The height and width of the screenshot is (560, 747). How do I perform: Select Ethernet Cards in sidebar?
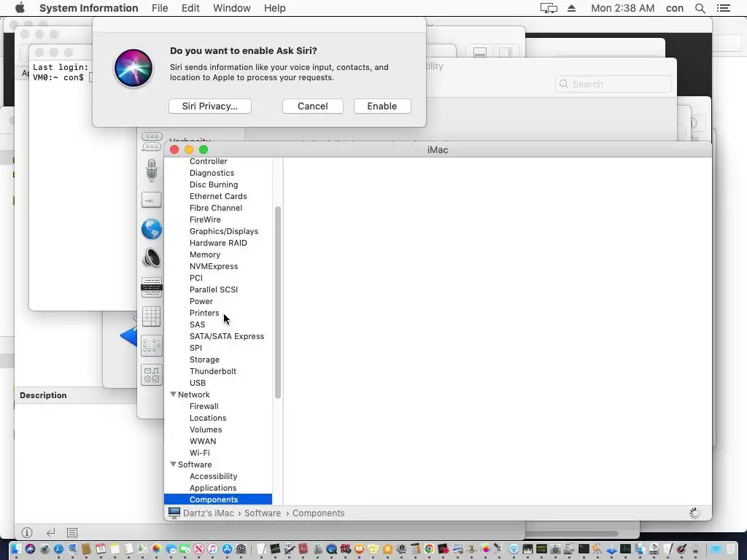(218, 196)
